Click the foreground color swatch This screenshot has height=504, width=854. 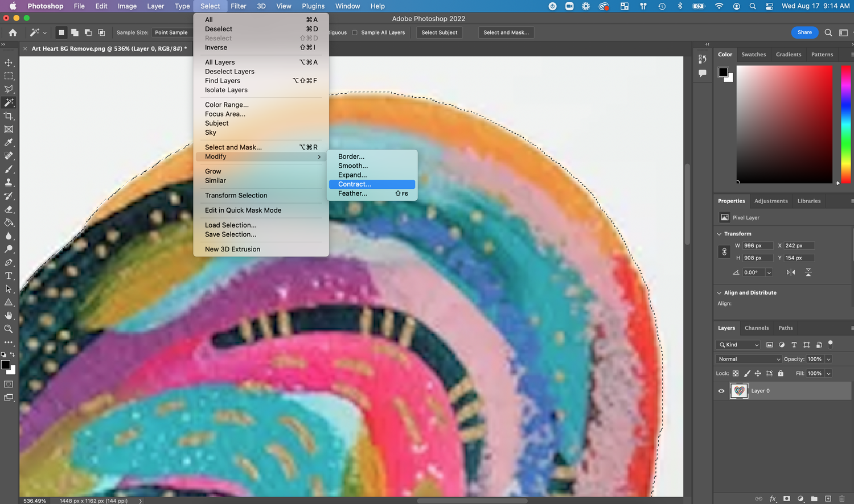point(5,365)
